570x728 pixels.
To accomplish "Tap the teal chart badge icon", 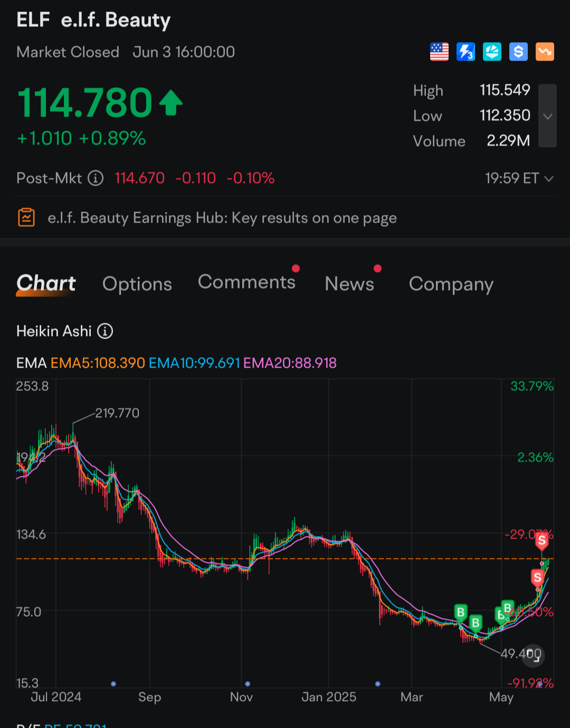I will point(492,52).
